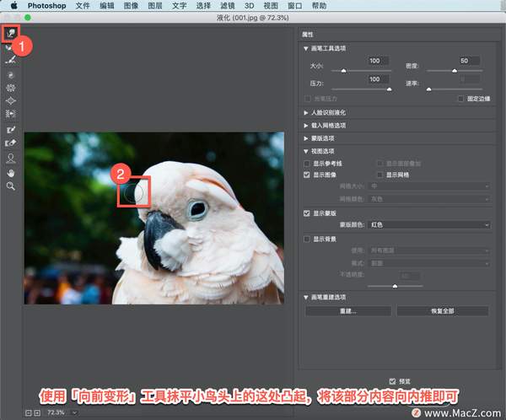Select the Zoom tool in Liquify toolbar
Viewport: 506px width, 420px height.
tap(10, 185)
